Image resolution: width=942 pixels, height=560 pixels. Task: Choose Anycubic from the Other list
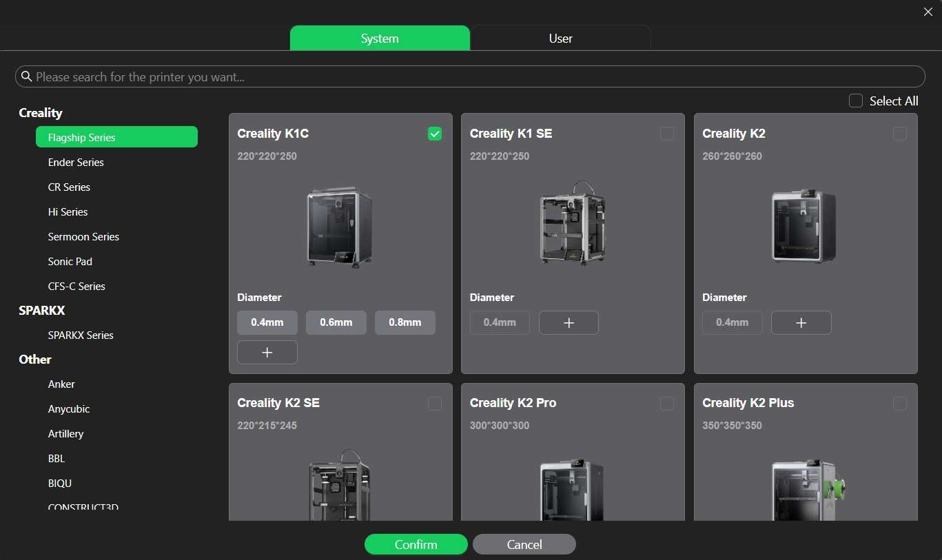click(x=69, y=408)
